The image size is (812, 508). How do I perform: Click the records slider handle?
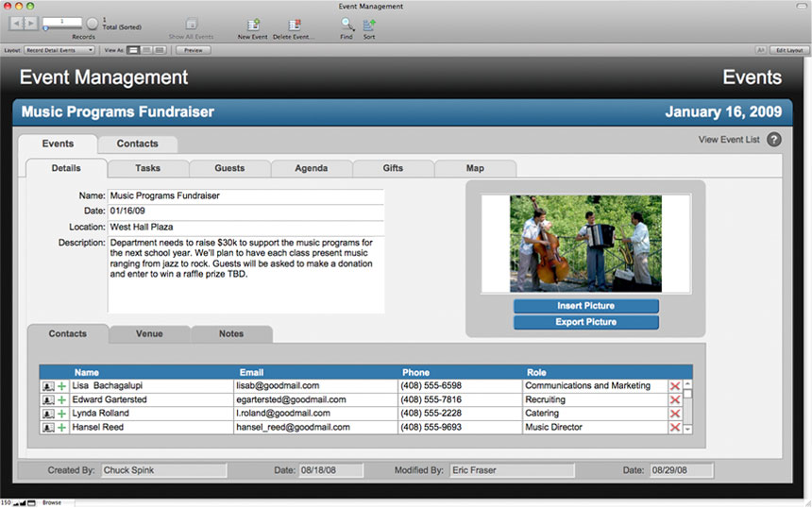pos(45,29)
